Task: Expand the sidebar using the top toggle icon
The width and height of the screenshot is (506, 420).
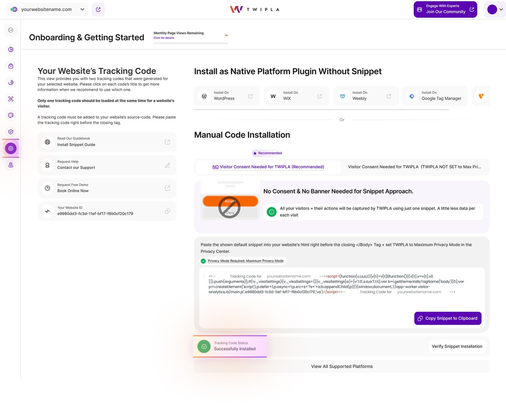Action: tap(11, 30)
